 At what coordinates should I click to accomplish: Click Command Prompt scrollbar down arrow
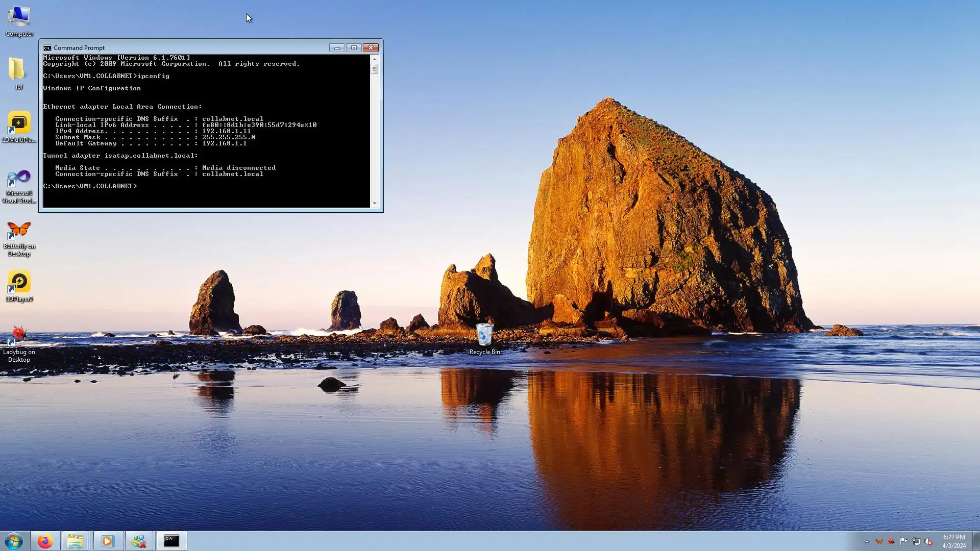[x=375, y=204]
